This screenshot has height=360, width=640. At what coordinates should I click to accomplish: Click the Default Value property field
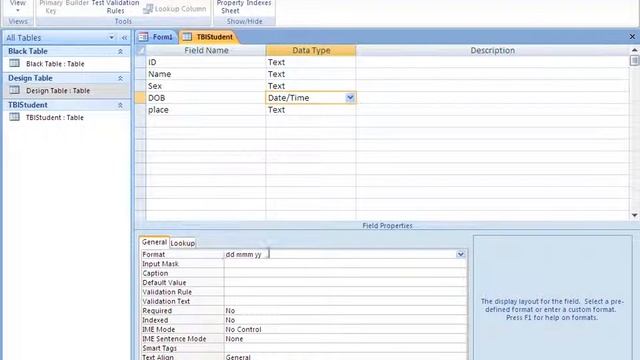pos(345,282)
